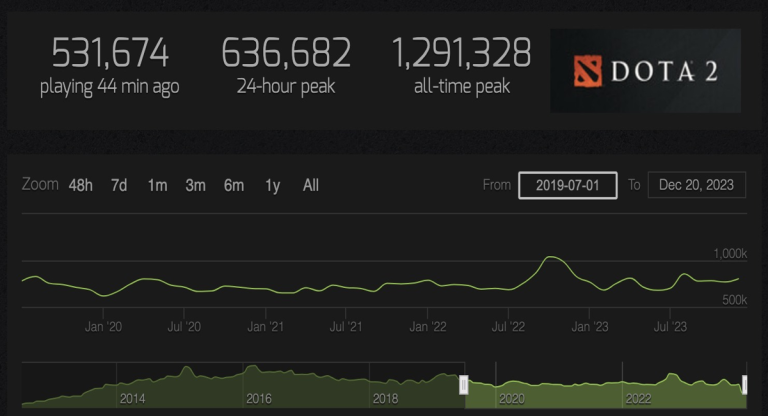Click the 'playing 44 min ago' label
This screenshot has width=768, height=416.
tap(110, 87)
